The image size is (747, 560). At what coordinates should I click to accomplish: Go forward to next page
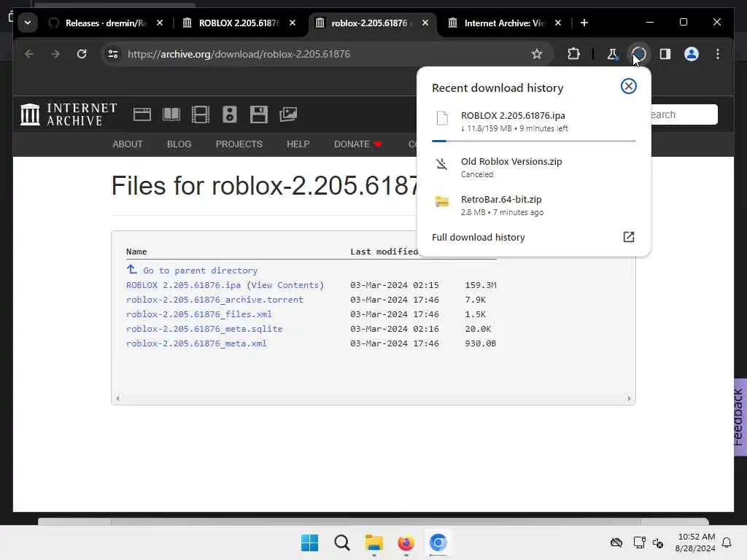click(55, 54)
